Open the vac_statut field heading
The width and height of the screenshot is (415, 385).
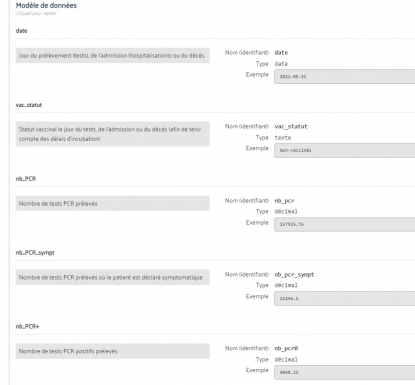tap(29, 105)
